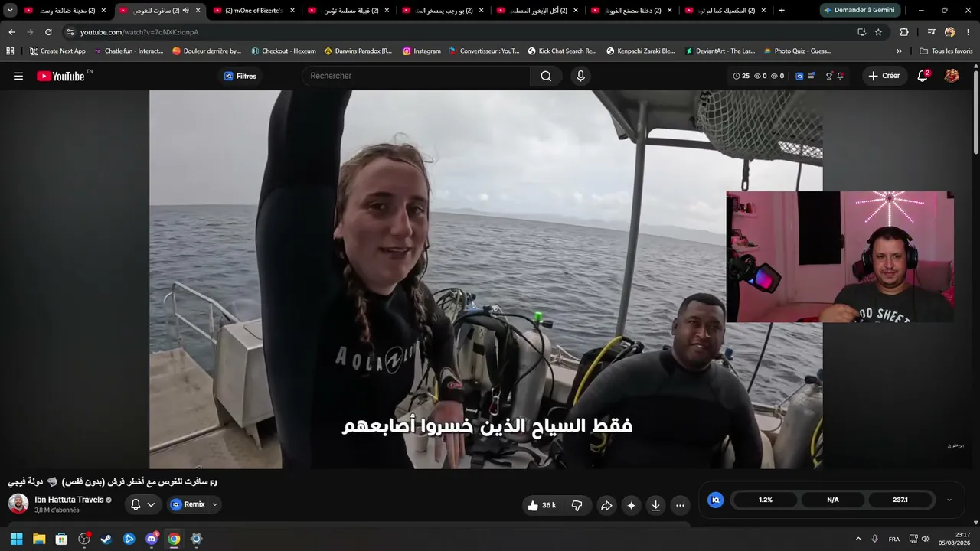Screen dimensions: 980x551
Task: Click the Demander à Gemini button
Action: click(860, 11)
